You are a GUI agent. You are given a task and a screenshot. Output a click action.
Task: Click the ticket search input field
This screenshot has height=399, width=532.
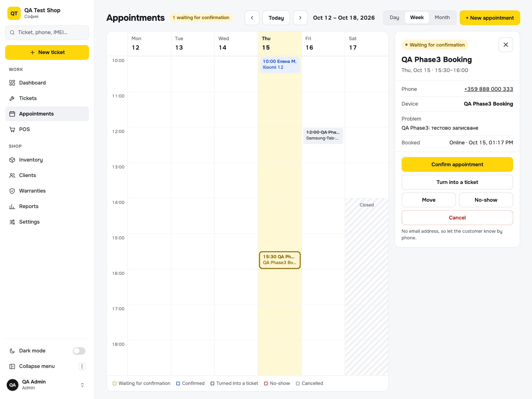(47, 32)
